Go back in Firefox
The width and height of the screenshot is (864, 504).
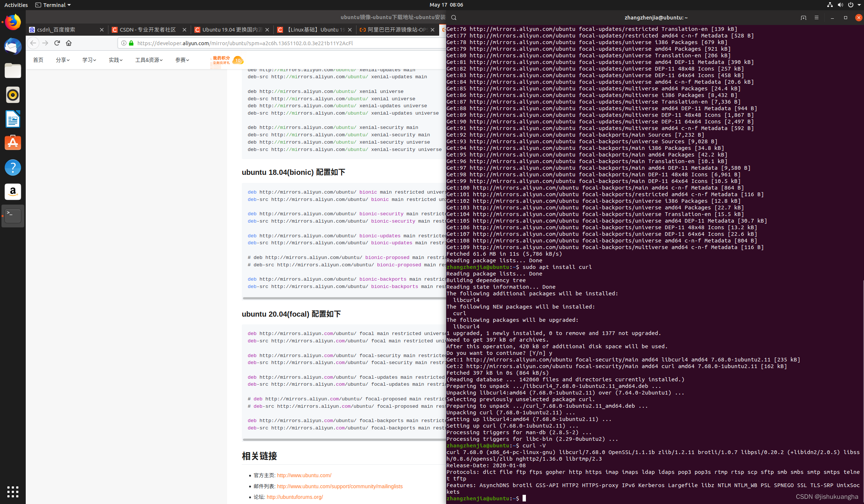[x=33, y=43]
